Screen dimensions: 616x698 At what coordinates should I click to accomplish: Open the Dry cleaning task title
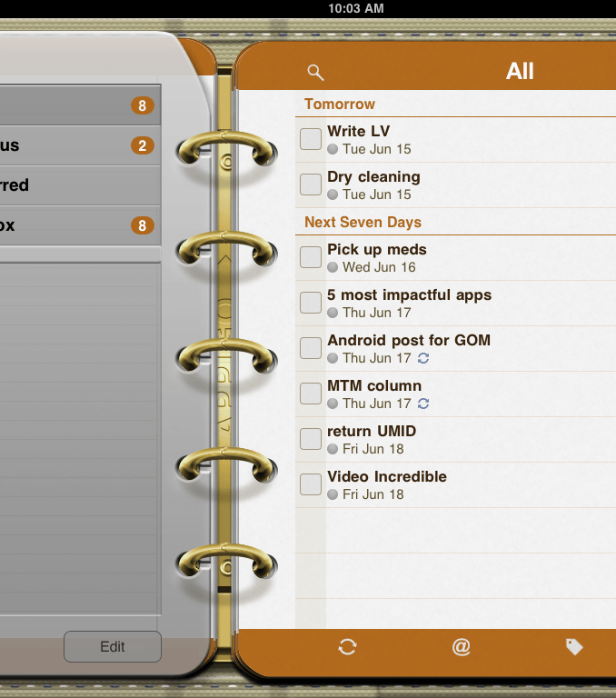373,176
